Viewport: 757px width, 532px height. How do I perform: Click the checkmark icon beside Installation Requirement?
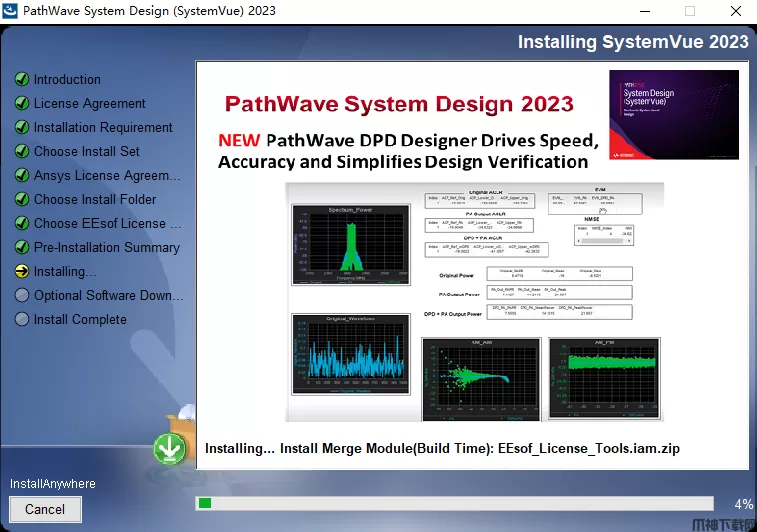[x=21, y=127]
